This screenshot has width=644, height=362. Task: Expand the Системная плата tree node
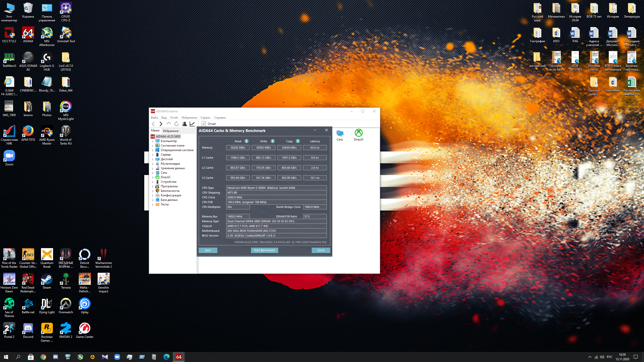point(152,146)
